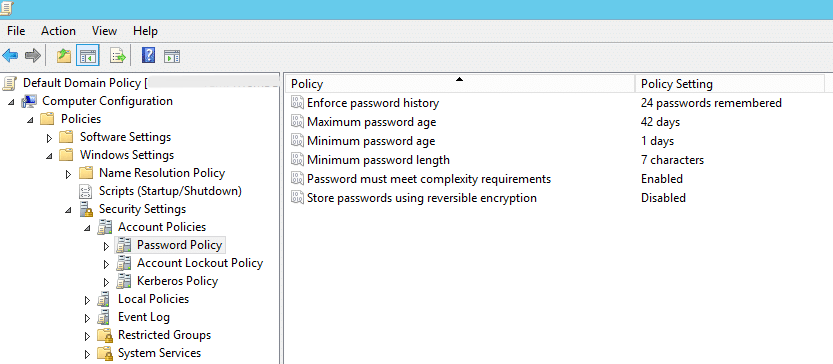Image resolution: width=833 pixels, height=364 pixels.
Task: Click the Restricted Groups folder icon
Action: 105,335
